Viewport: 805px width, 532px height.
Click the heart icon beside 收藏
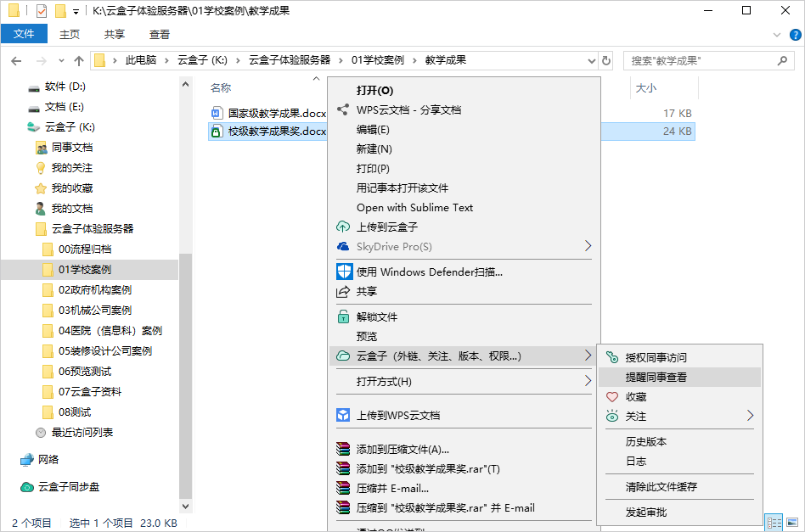click(x=612, y=396)
